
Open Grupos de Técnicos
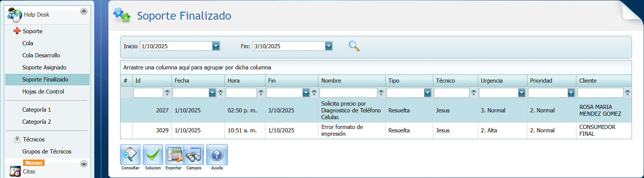click(47, 152)
